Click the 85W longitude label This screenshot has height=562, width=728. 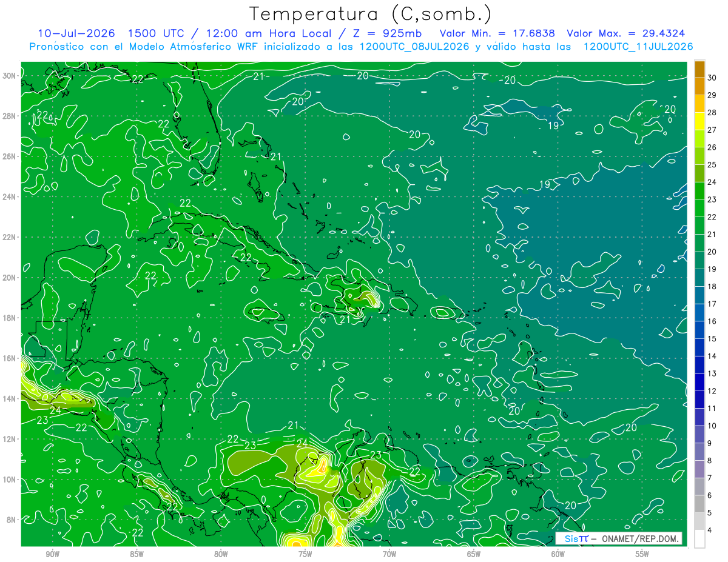136,555
